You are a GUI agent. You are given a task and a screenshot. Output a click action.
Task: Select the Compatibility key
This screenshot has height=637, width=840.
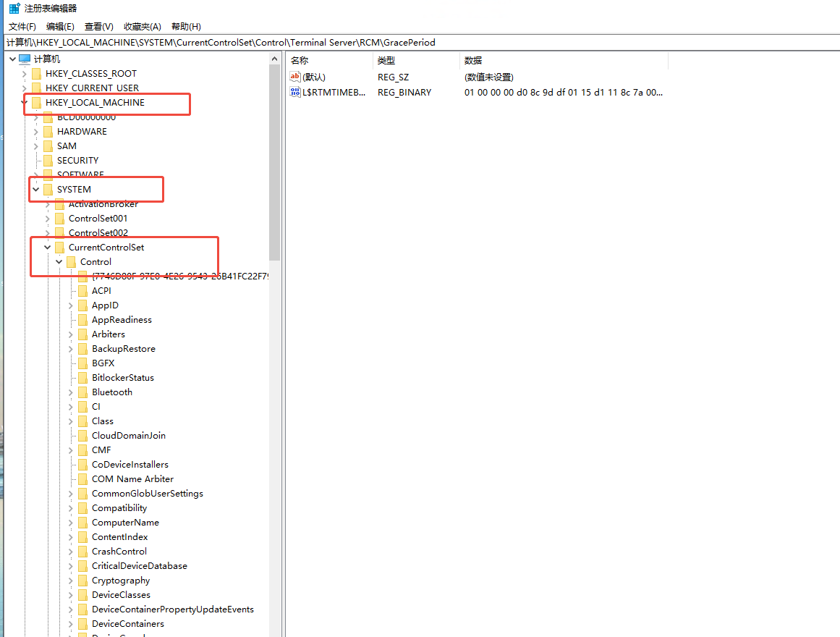click(x=119, y=507)
